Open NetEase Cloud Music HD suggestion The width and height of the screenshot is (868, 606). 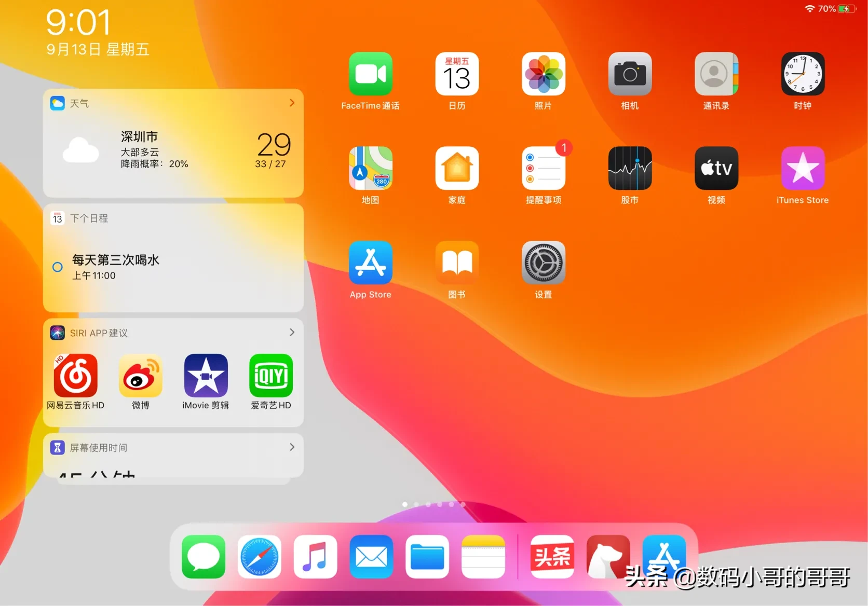76,376
